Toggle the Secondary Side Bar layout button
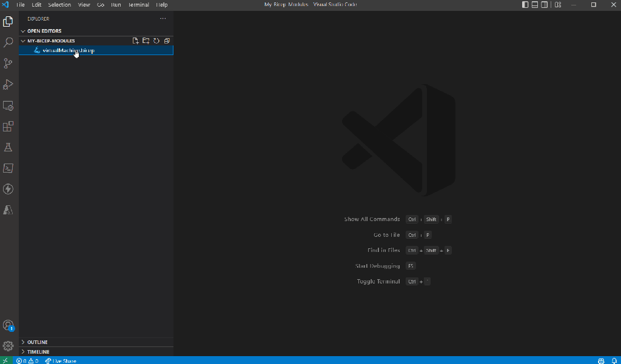This screenshot has height=364, width=621. point(545,5)
